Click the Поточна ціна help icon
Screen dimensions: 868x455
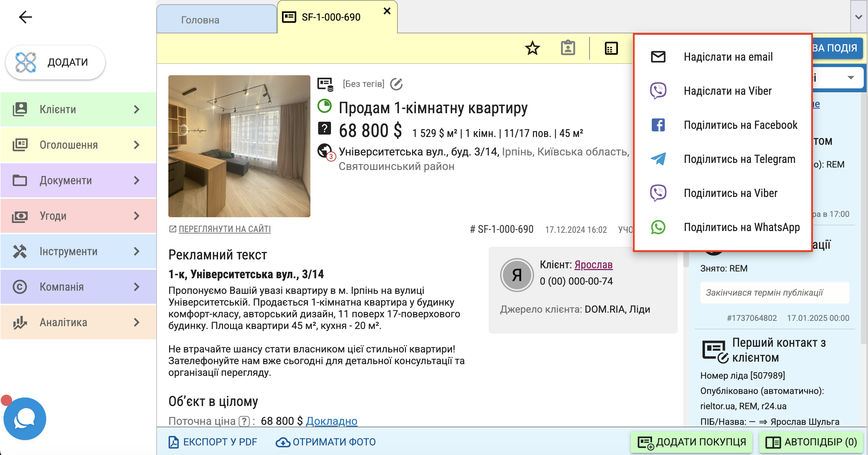[244, 421]
